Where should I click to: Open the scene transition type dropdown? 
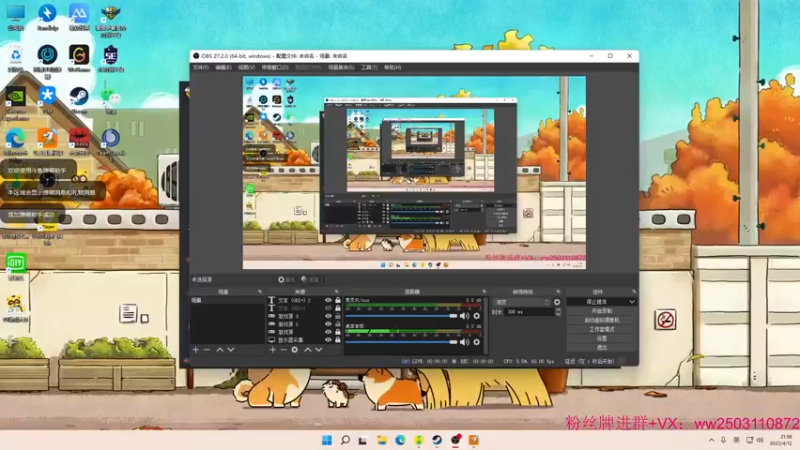coord(521,302)
